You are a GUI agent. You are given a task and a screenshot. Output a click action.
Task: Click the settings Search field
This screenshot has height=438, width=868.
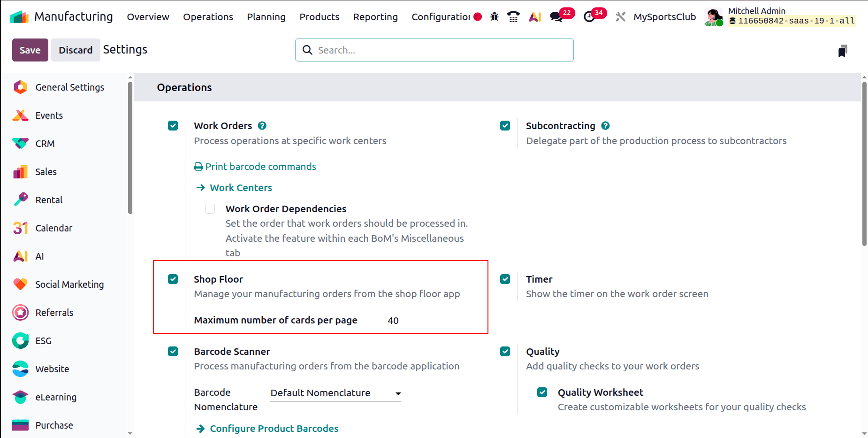click(434, 50)
